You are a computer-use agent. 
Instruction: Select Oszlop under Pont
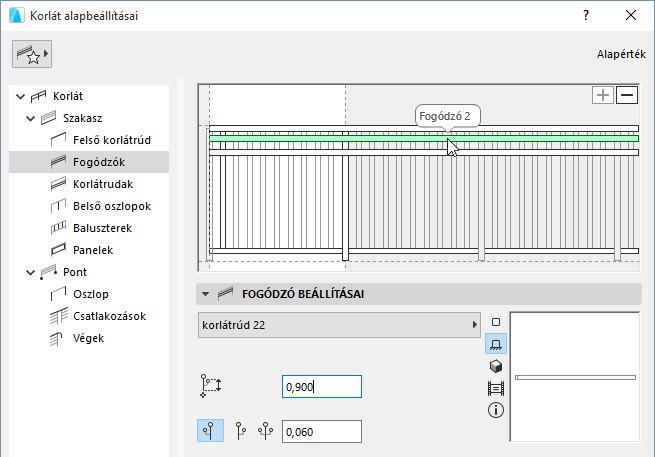click(89, 294)
